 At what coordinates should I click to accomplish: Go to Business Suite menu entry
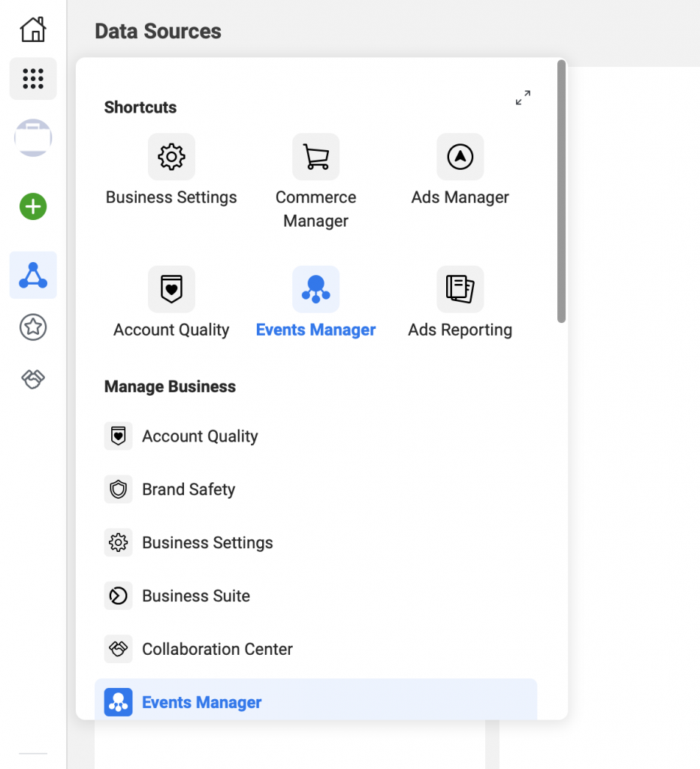click(x=195, y=596)
